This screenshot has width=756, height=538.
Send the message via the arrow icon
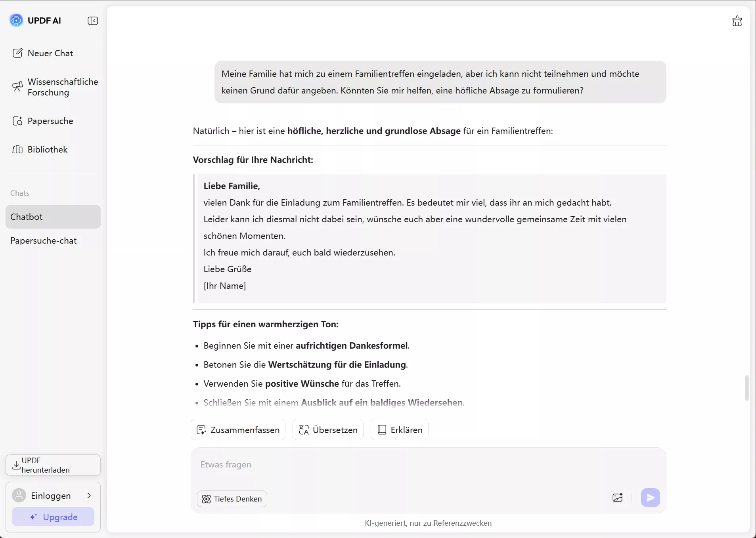coord(649,498)
